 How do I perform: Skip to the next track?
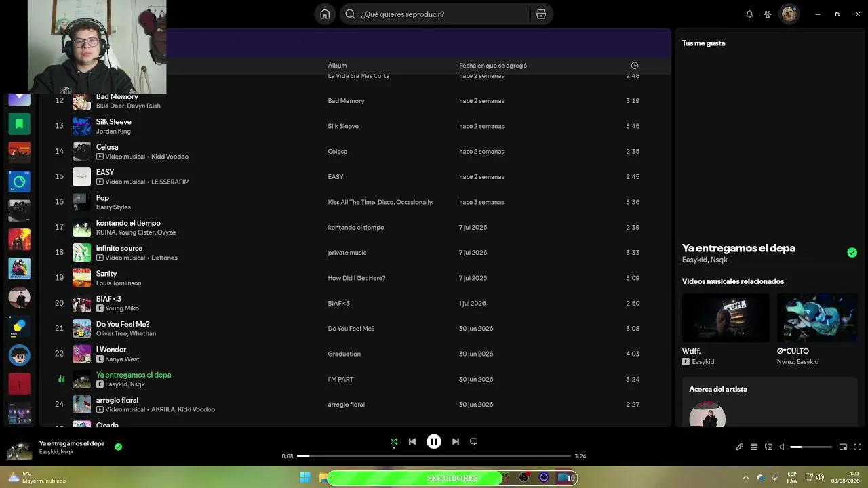click(x=456, y=441)
